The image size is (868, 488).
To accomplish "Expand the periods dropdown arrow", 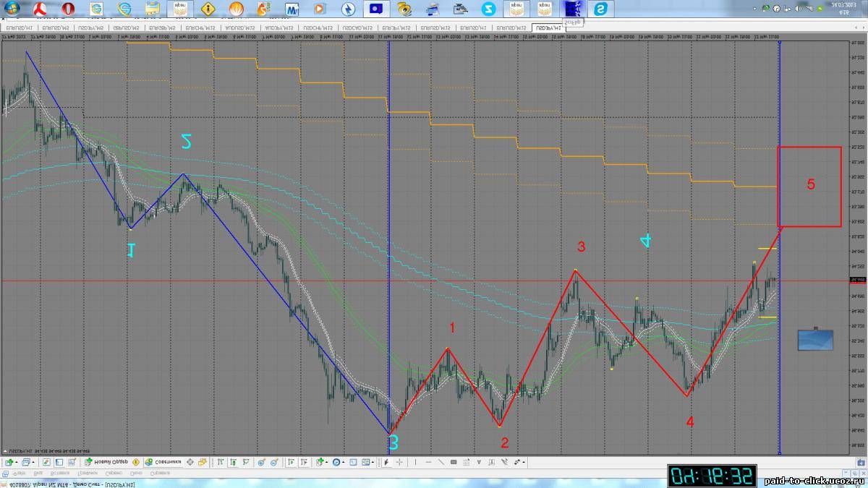I will tap(343, 462).
